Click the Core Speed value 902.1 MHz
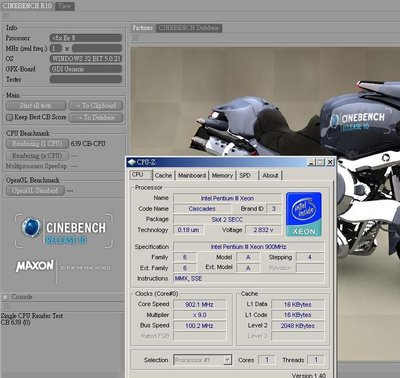400x378 pixels. point(199,304)
